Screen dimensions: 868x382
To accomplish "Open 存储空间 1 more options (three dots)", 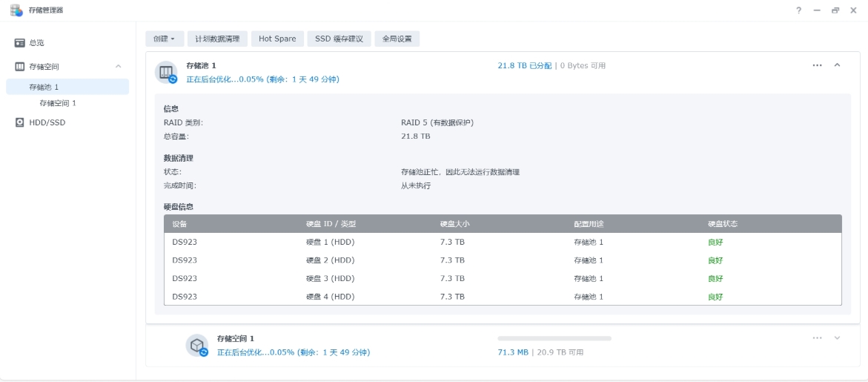I will point(817,338).
